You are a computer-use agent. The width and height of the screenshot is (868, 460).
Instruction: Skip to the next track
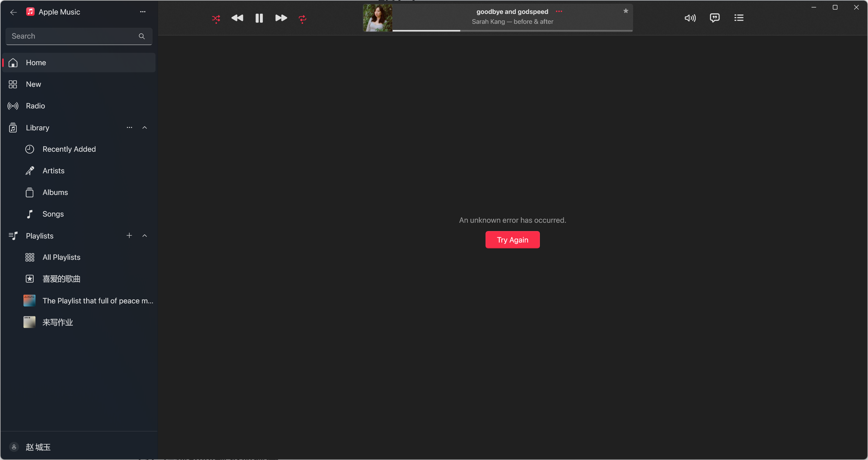pyautogui.click(x=281, y=18)
